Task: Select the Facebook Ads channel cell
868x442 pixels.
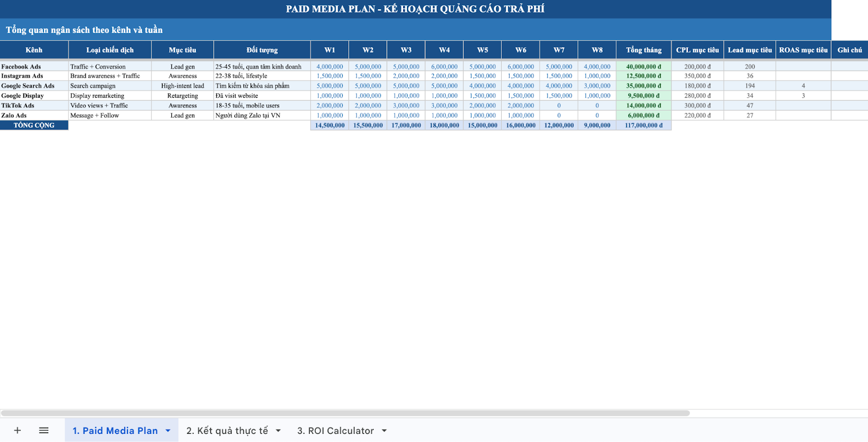Action: [x=34, y=67]
